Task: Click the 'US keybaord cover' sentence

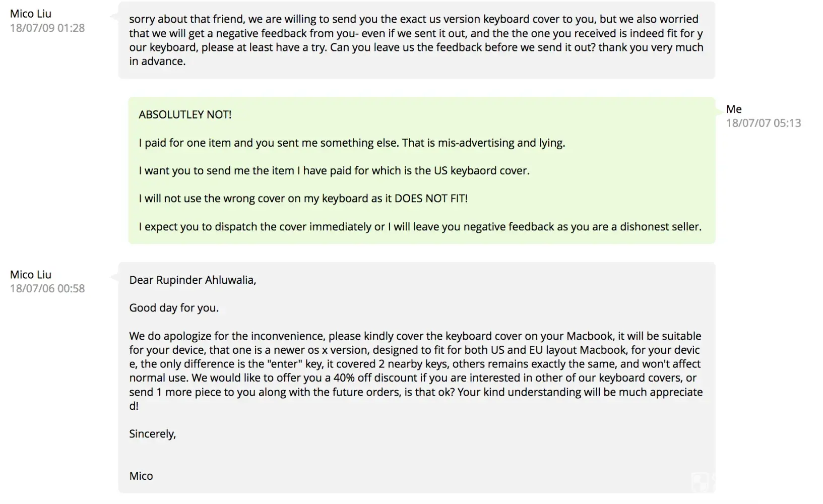Action: (334, 170)
